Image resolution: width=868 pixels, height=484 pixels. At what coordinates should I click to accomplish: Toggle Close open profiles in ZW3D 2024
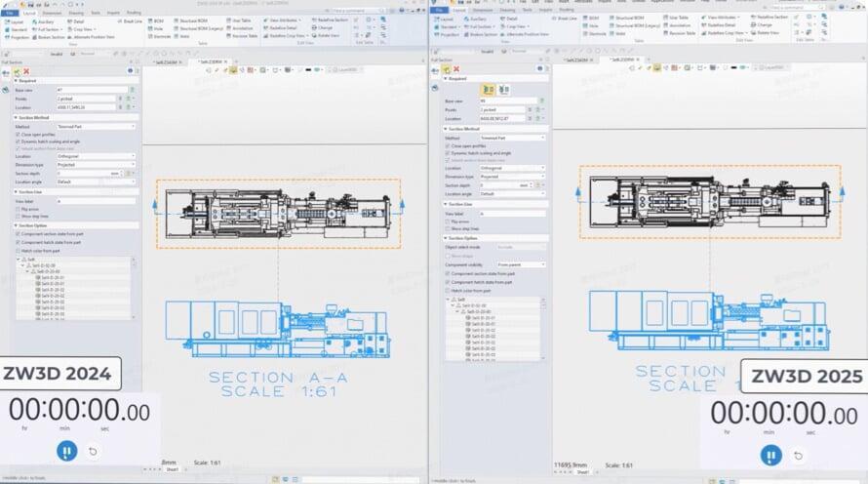click(x=19, y=135)
